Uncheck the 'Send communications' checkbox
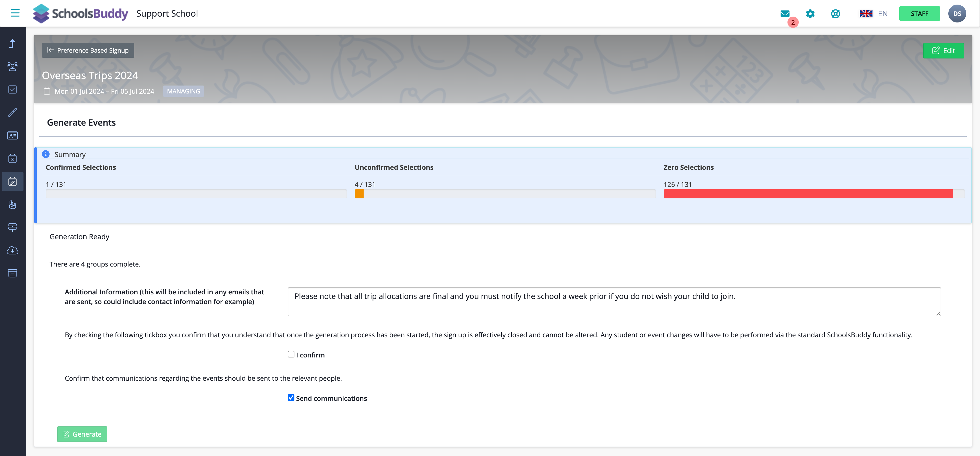 click(x=291, y=398)
